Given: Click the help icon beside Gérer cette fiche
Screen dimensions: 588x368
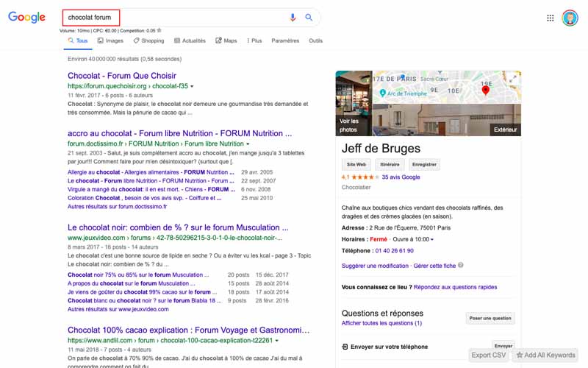Looking at the screenshot, I should pos(461,265).
